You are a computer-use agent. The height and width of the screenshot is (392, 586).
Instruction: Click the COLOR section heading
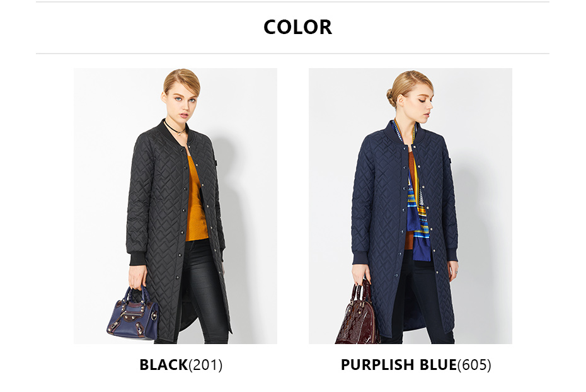tap(297, 27)
